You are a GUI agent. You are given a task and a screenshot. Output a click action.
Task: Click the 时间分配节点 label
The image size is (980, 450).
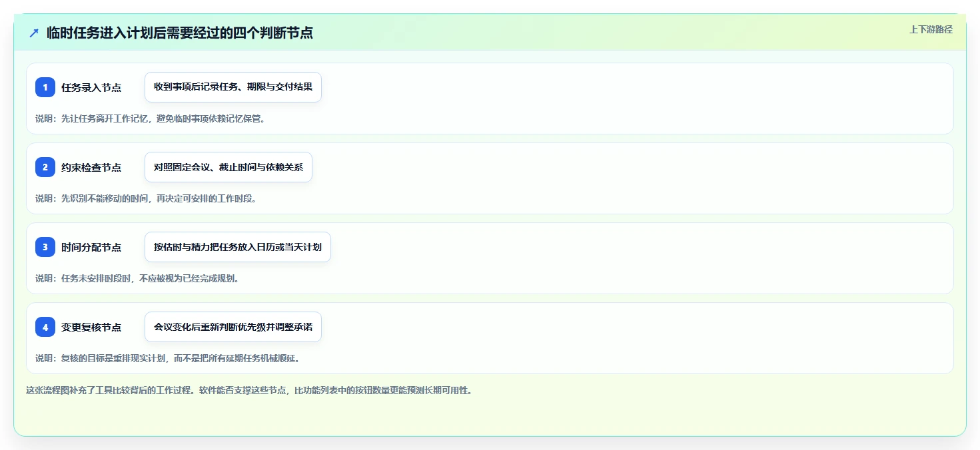pyautogui.click(x=91, y=247)
